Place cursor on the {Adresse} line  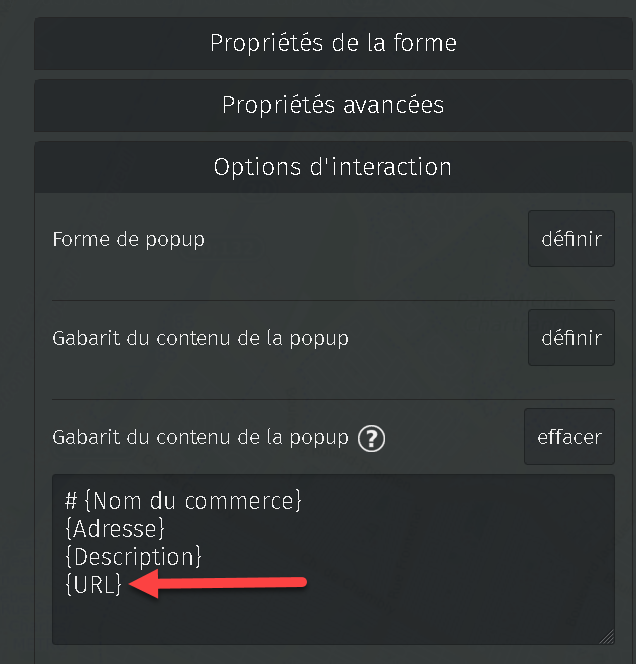pos(114,528)
